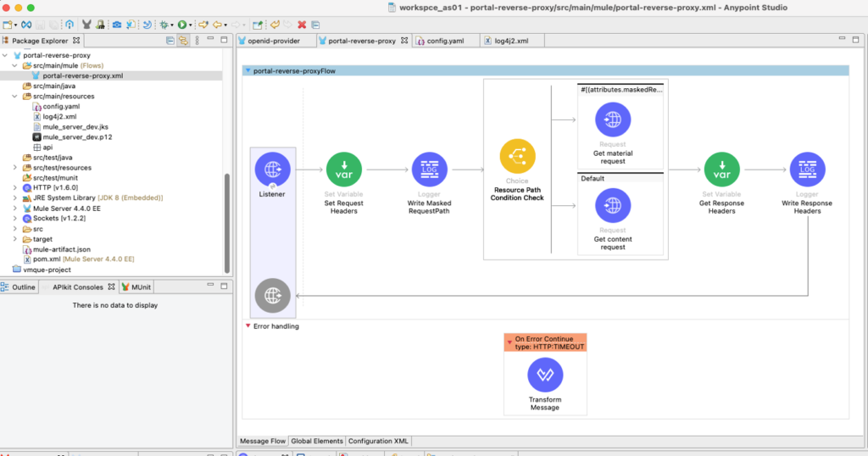Toggle Link with Editor in Package Explorer
868x456 pixels.
pyautogui.click(x=183, y=40)
